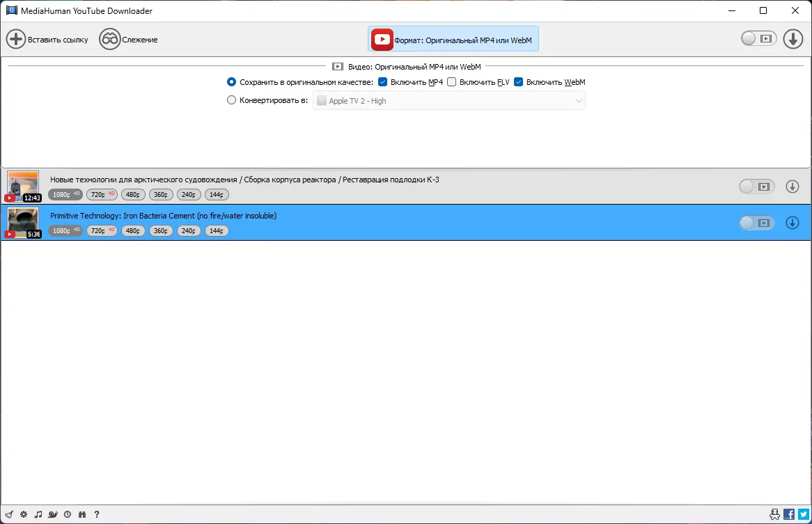The width and height of the screenshot is (812, 524).
Task: Choose 720p for Новые технологии video
Action: 102,194
